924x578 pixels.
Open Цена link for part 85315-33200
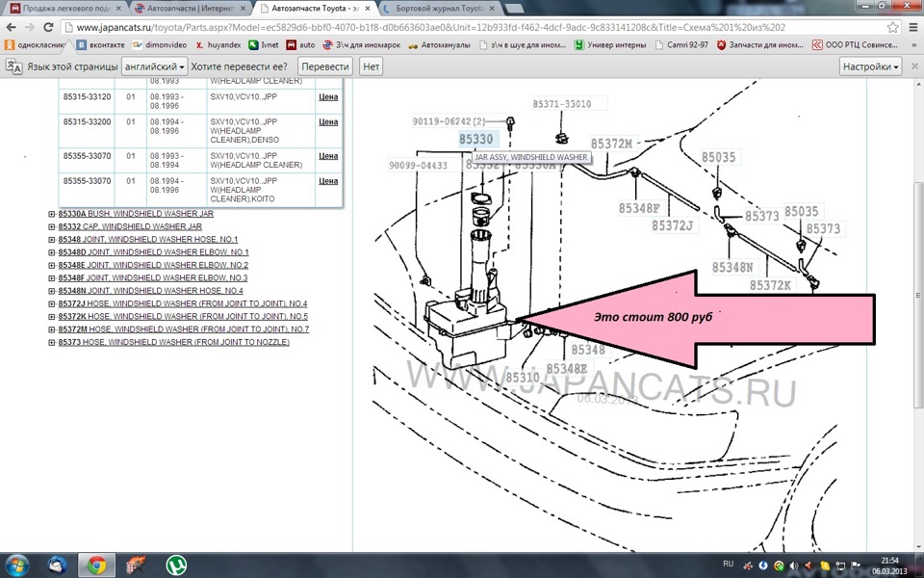click(328, 122)
